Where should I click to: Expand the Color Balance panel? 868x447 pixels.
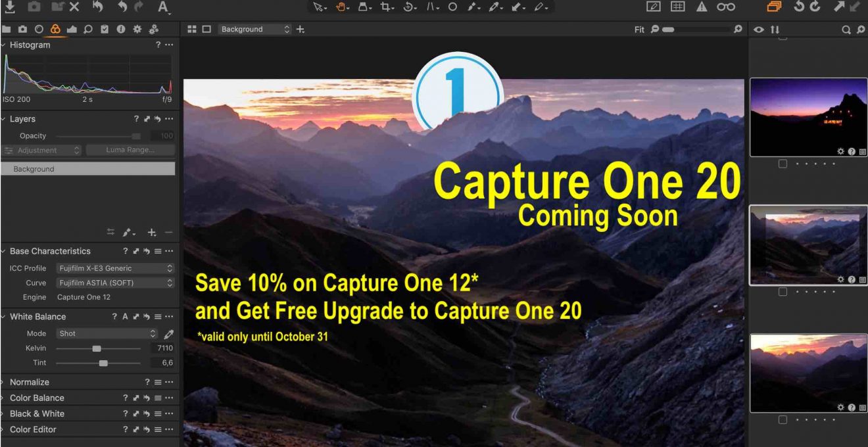3,398
